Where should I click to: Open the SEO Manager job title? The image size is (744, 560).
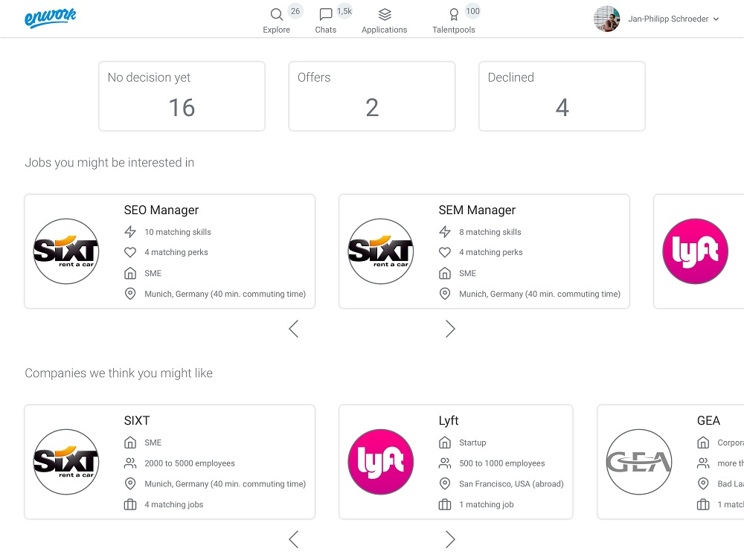(161, 210)
